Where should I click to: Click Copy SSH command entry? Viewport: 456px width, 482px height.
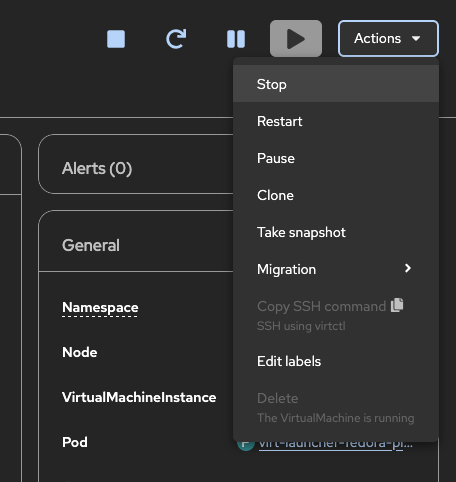coord(336,315)
